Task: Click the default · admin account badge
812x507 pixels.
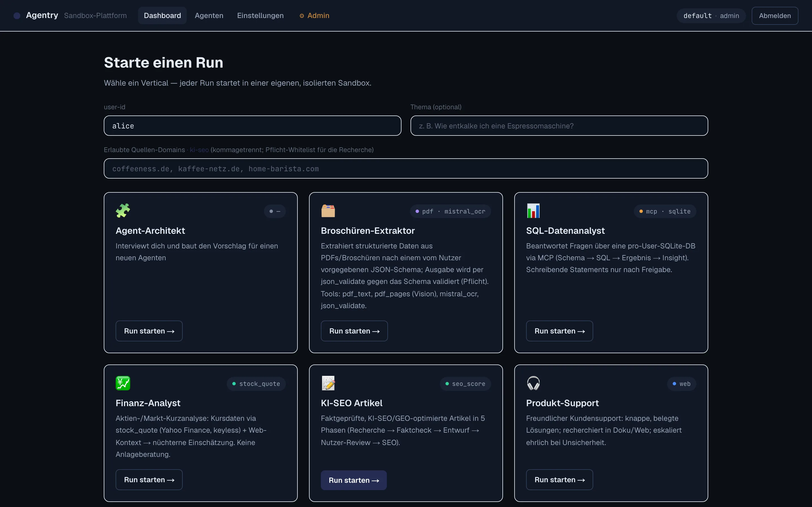Action: point(711,16)
